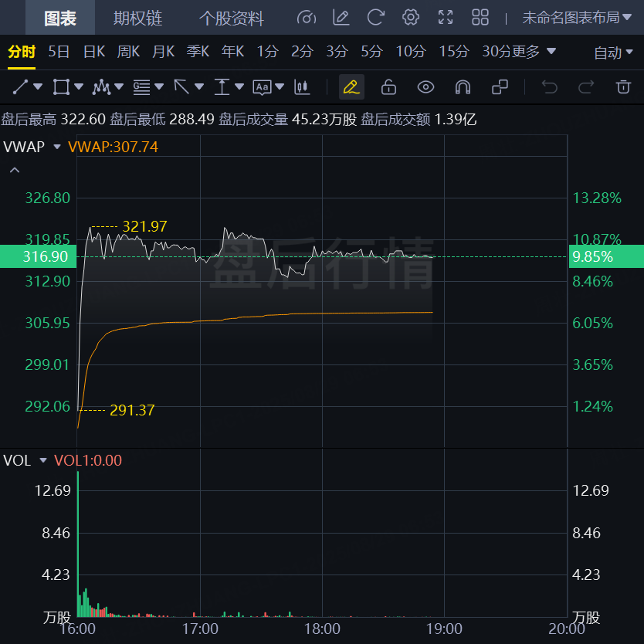Expand the line tool options arrow

[38, 86]
